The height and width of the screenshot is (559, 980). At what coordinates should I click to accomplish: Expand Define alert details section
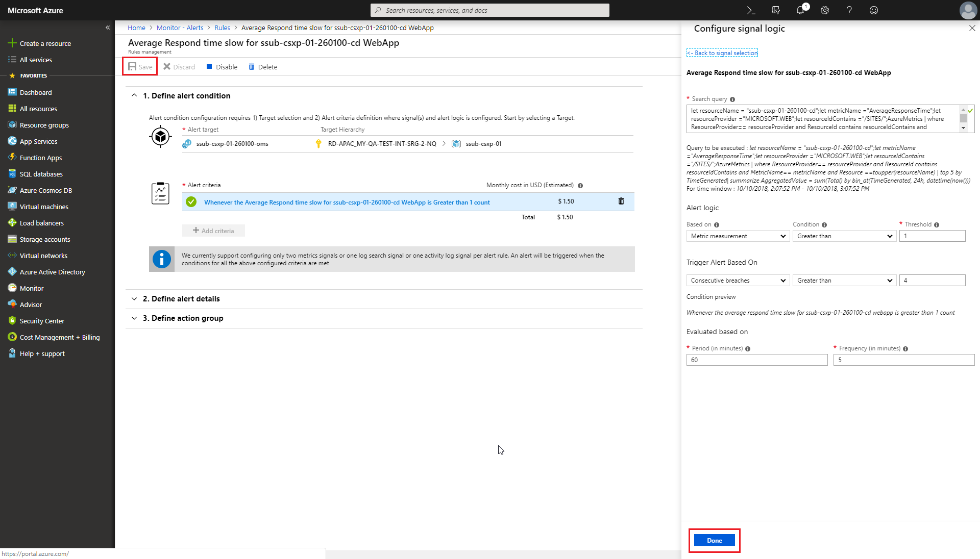(x=181, y=299)
